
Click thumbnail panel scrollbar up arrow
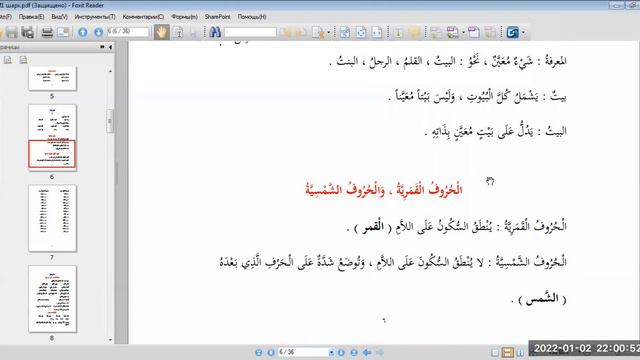pyautogui.click(x=110, y=71)
